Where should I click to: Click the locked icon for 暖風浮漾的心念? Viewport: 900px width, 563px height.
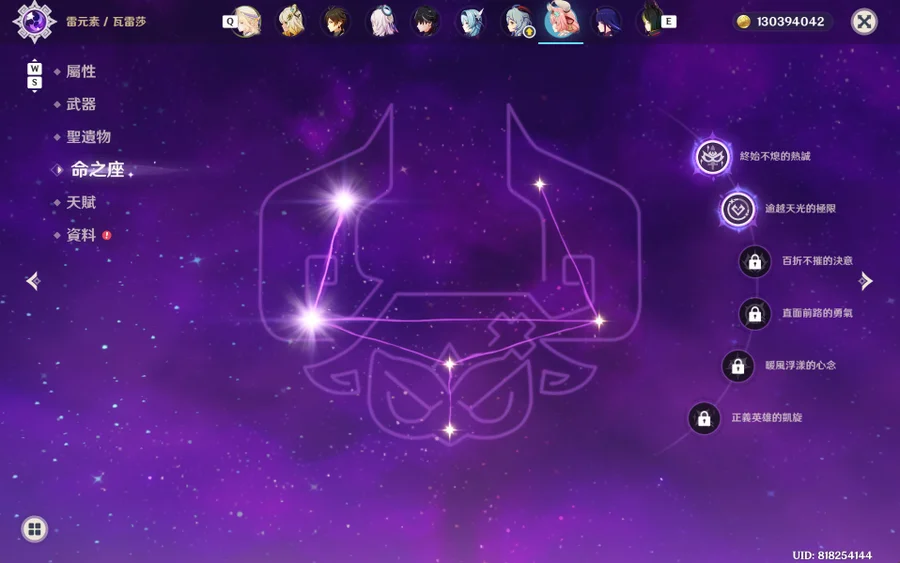click(738, 366)
